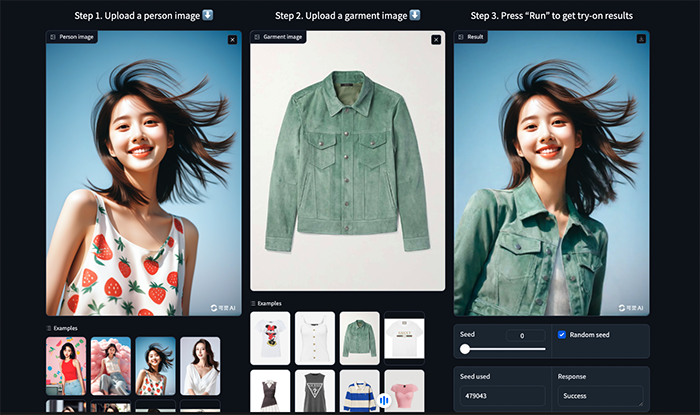
Task: Choose the red top person example
Action: coord(66,365)
